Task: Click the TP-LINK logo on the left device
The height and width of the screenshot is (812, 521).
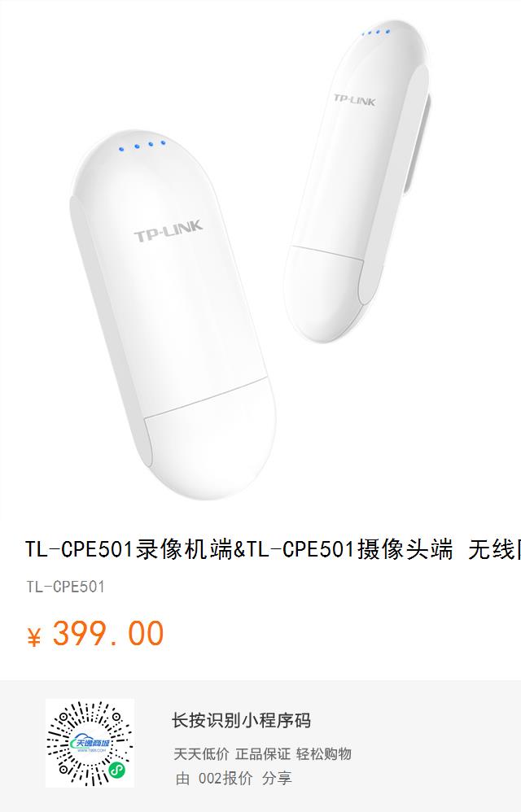Action: 169,230
